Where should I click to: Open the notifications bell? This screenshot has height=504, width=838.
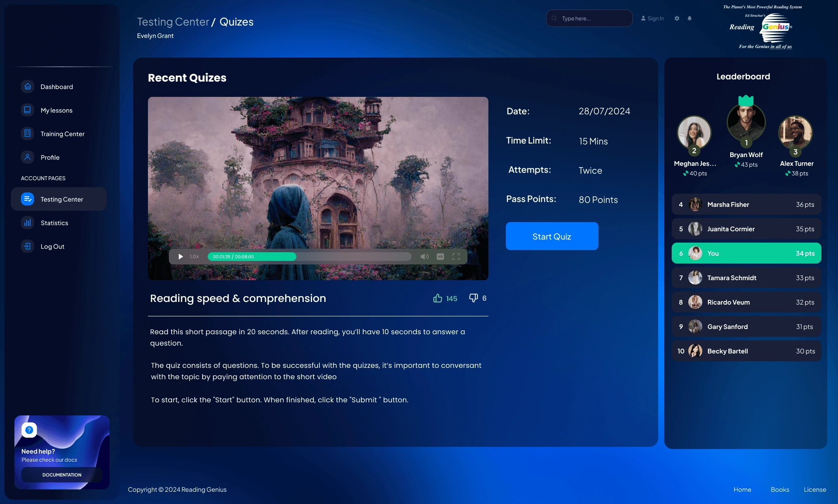pyautogui.click(x=690, y=18)
